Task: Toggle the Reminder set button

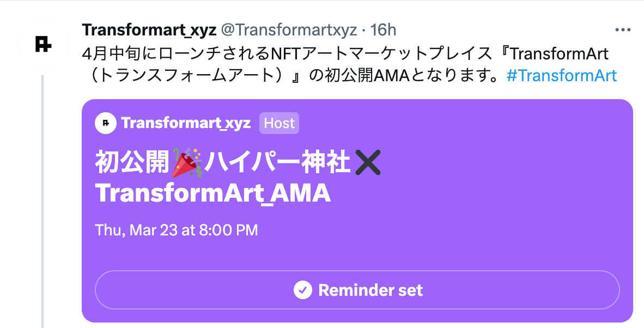Action: coord(357,290)
